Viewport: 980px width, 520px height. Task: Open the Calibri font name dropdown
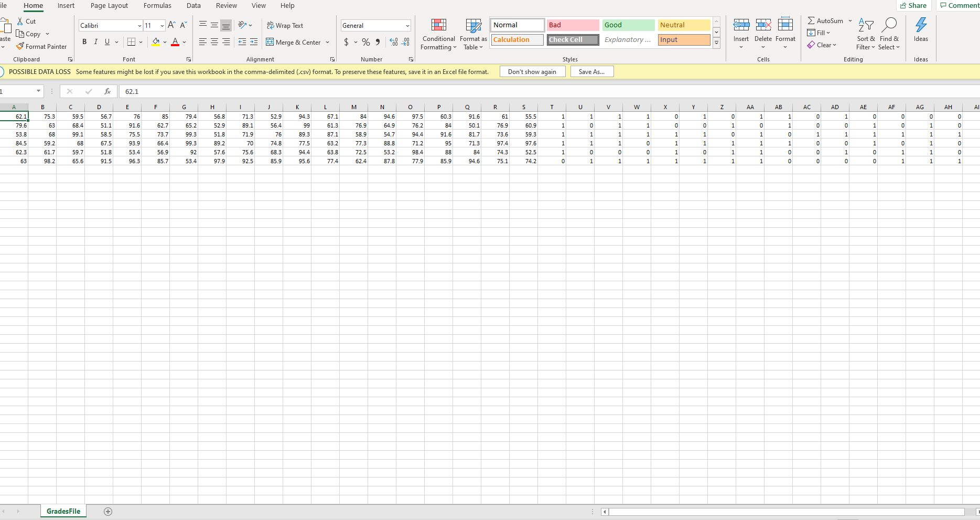click(x=139, y=26)
